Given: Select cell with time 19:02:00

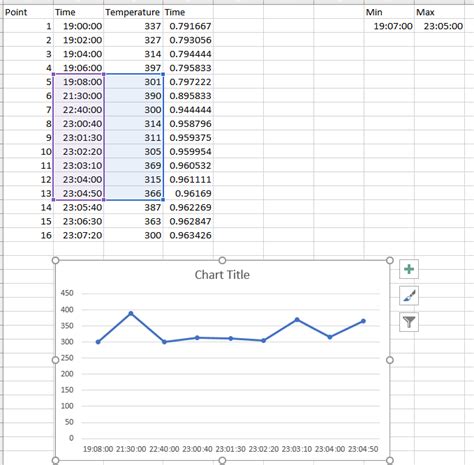Looking at the screenshot, I should click(78, 40).
